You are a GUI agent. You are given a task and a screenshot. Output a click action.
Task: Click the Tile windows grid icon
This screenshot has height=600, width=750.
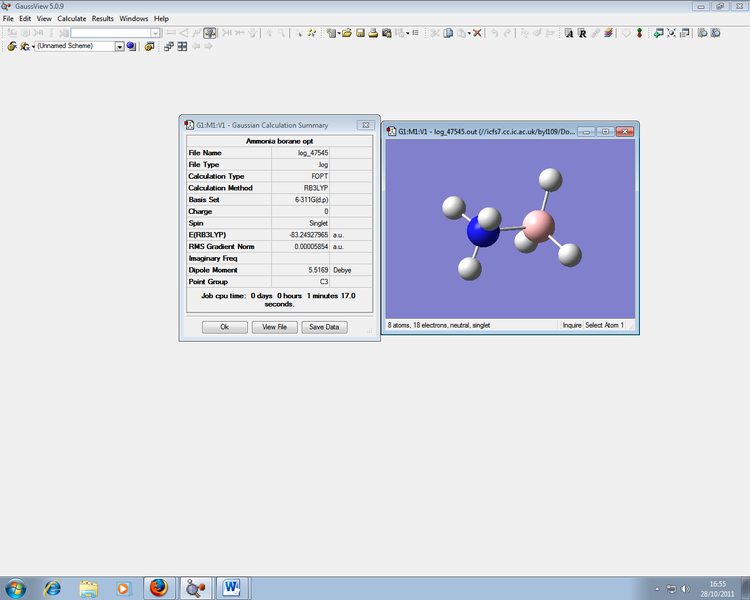point(182,46)
